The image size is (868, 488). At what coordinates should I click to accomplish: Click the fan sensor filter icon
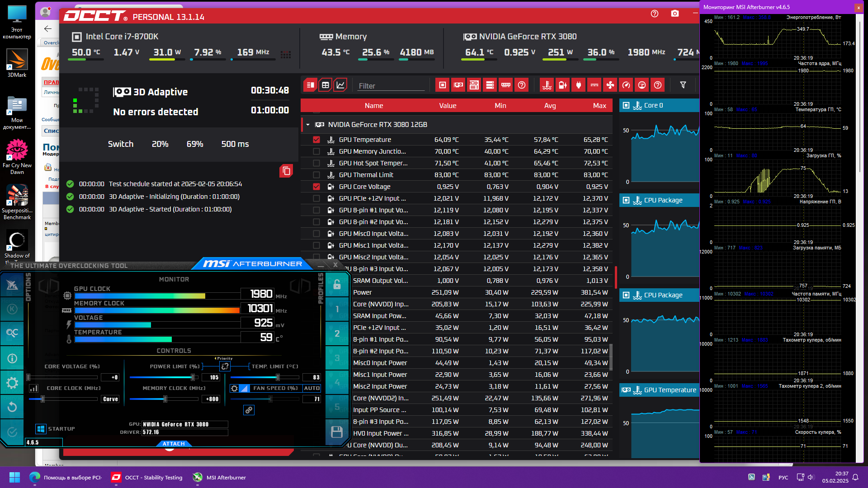(610, 85)
